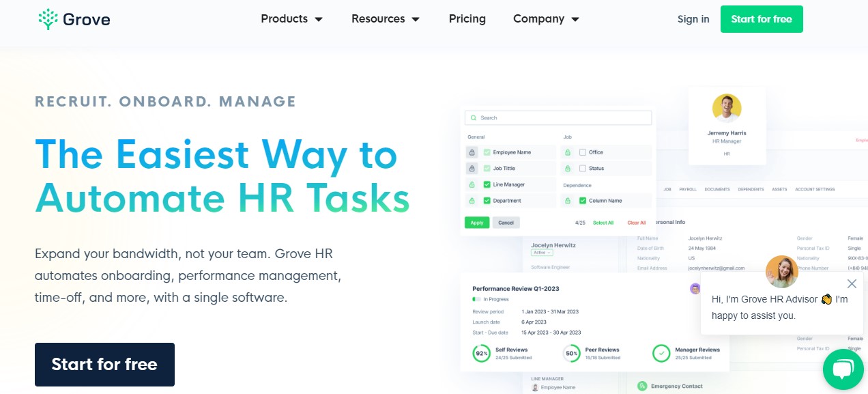Viewport: 868px width, 394px height.
Task: Open the Sign in link
Action: [693, 19]
